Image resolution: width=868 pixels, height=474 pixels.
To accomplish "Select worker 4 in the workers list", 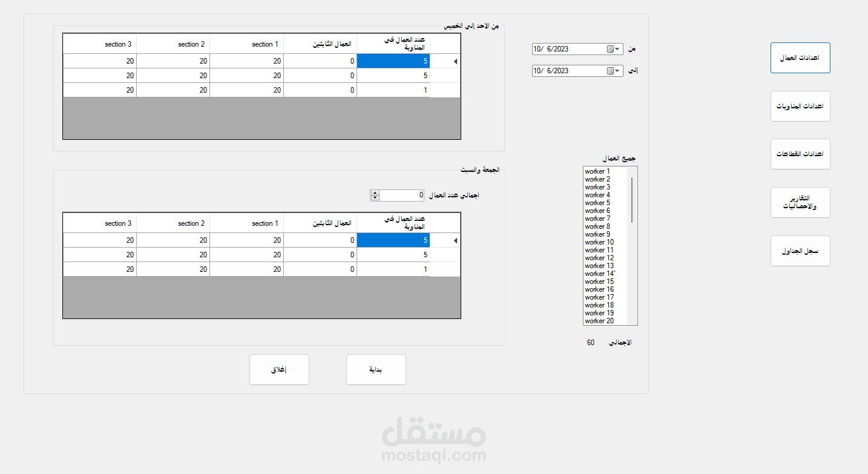I will 597,195.
